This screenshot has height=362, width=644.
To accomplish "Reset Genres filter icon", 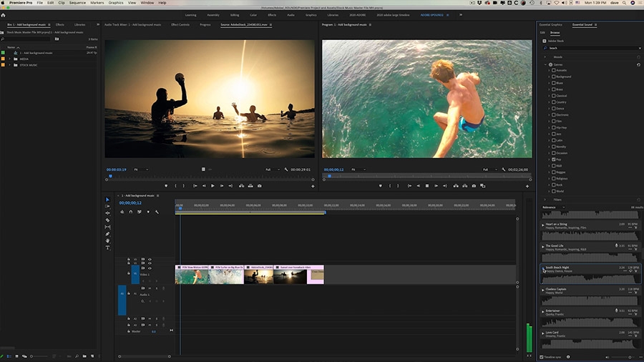I will coord(639,64).
